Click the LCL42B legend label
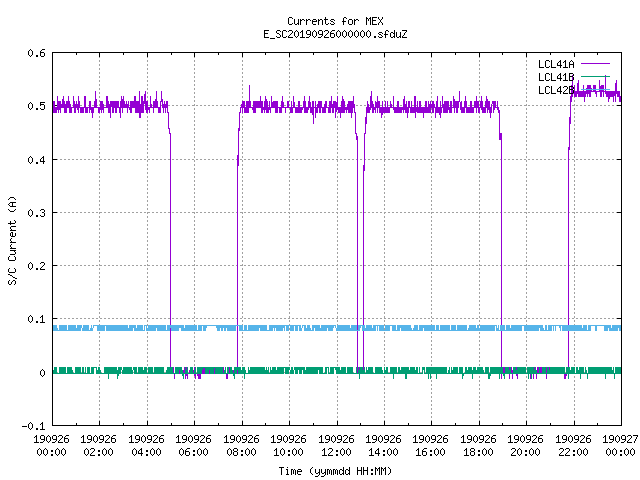The width and height of the screenshot is (640, 480). [556, 90]
